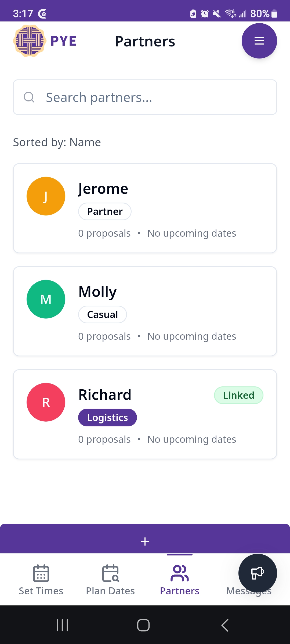Open Android recent apps button
Screen dimensions: 290x644
click(x=62, y=625)
